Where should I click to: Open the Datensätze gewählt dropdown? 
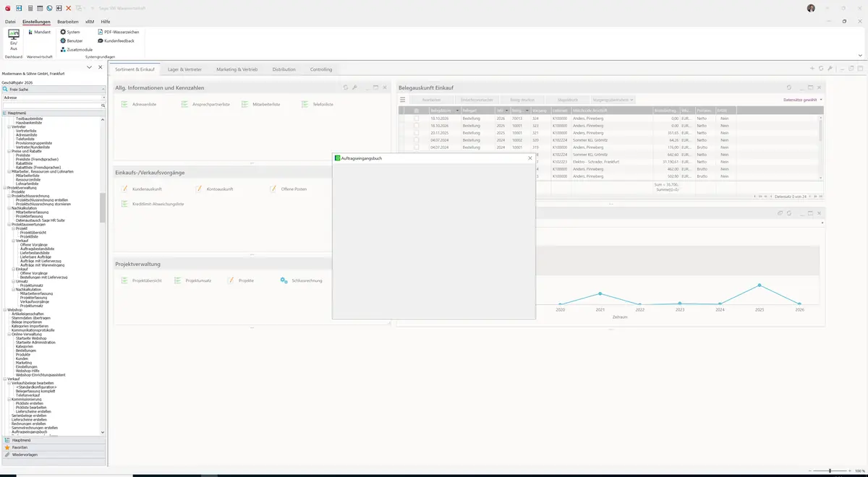[803, 100]
